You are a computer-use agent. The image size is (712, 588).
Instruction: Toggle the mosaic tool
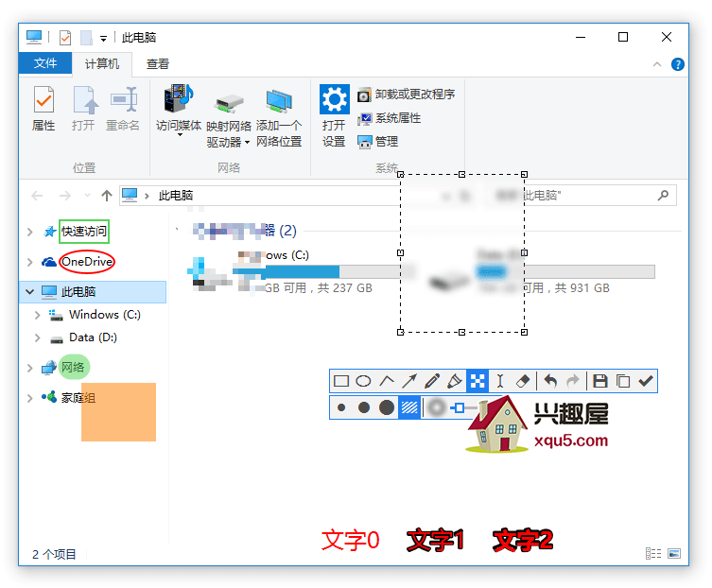point(478,381)
